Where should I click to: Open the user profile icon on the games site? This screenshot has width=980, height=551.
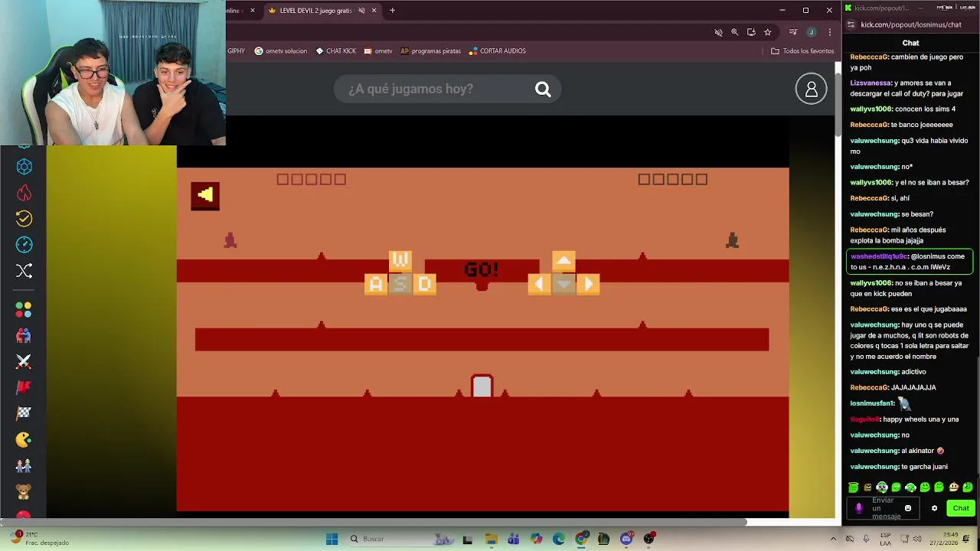click(x=811, y=89)
